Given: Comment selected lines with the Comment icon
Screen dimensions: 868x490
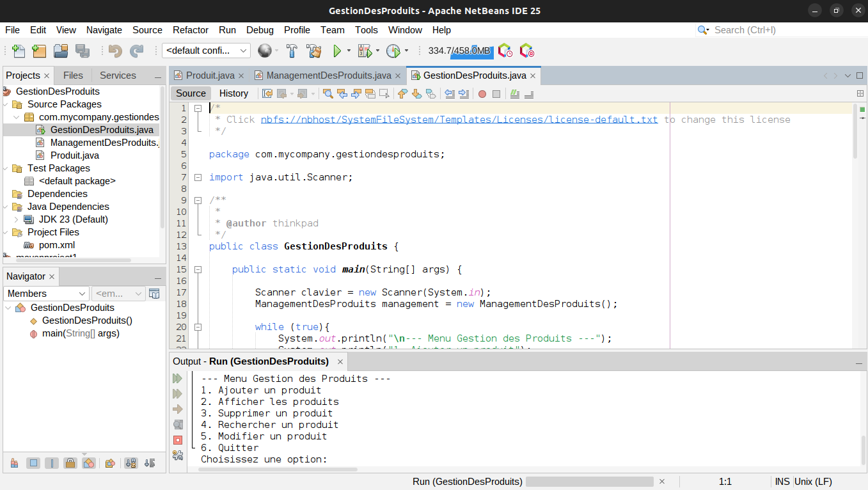Looking at the screenshot, I should click(x=515, y=93).
